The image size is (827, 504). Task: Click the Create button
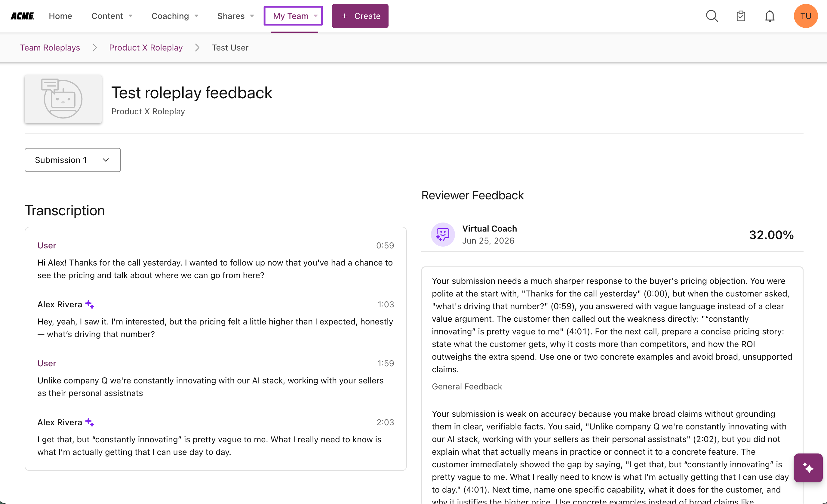tap(360, 16)
